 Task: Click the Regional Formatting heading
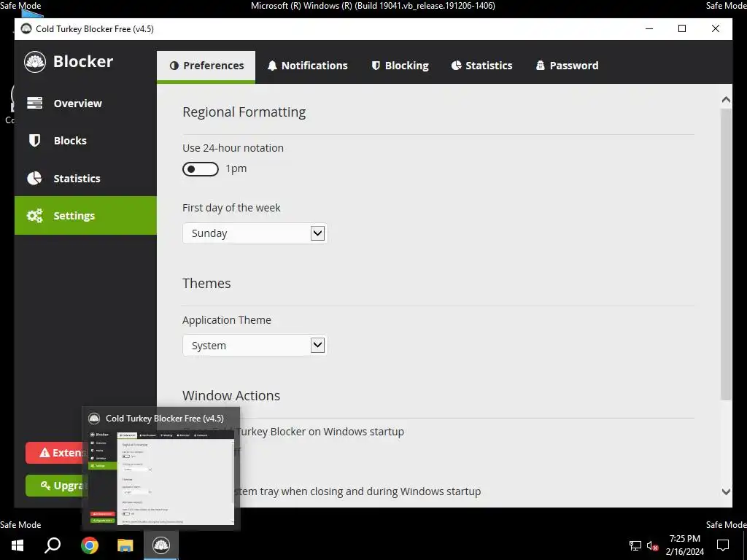pyautogui.click(x=244, y=112)
